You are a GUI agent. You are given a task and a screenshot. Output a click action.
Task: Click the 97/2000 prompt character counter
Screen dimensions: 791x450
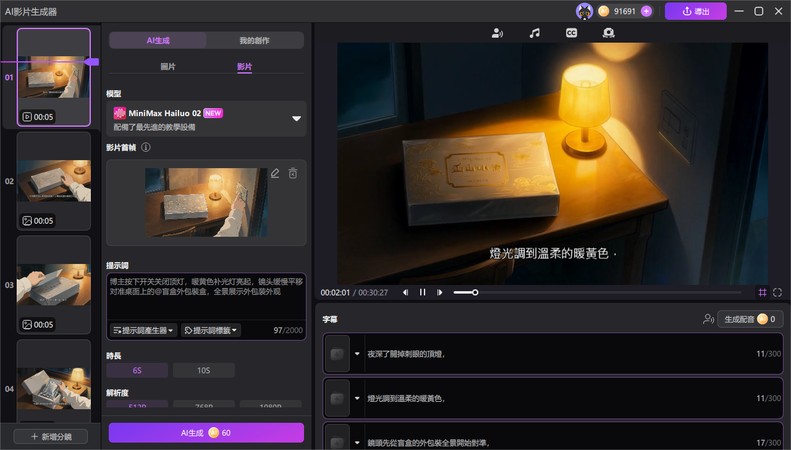[288, 330]
